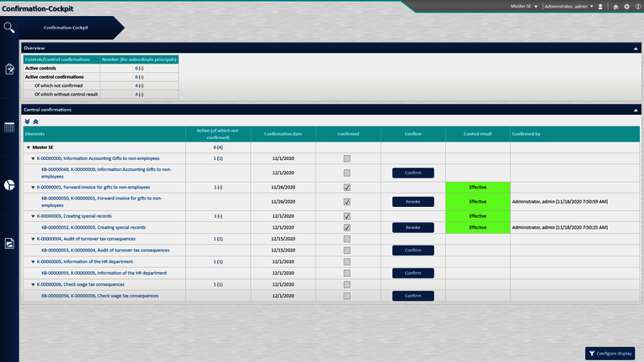Open the Administrator, admin dropdown
Screen dimensions: 644x362
pos(569,7)
